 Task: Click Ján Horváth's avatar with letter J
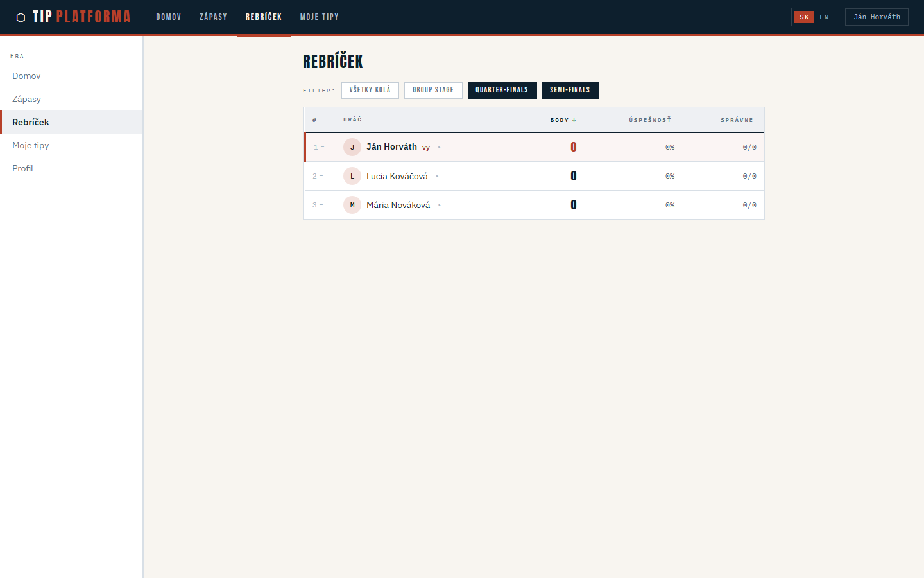coord(352,147)
